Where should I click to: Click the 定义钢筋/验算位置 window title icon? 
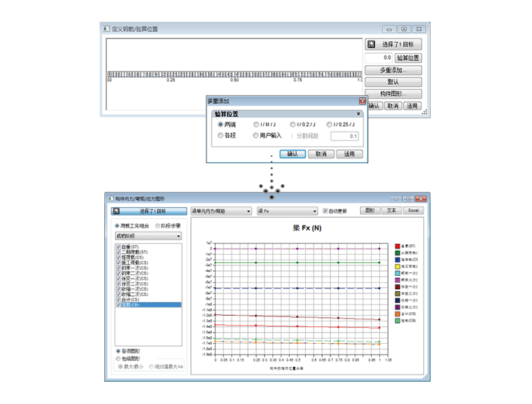[106, 29]
